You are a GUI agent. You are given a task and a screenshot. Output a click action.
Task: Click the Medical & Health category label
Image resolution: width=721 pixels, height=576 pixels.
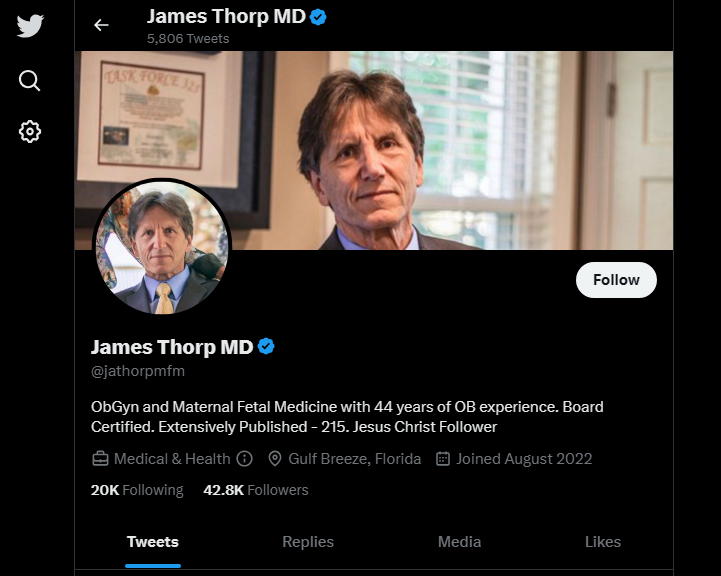[172, 459]
